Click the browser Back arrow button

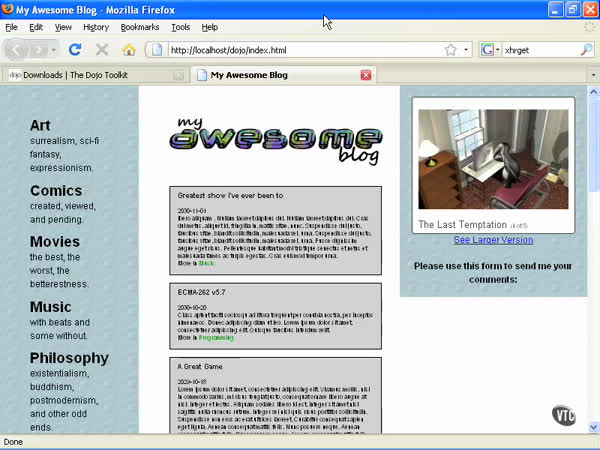tap(18, 49)
